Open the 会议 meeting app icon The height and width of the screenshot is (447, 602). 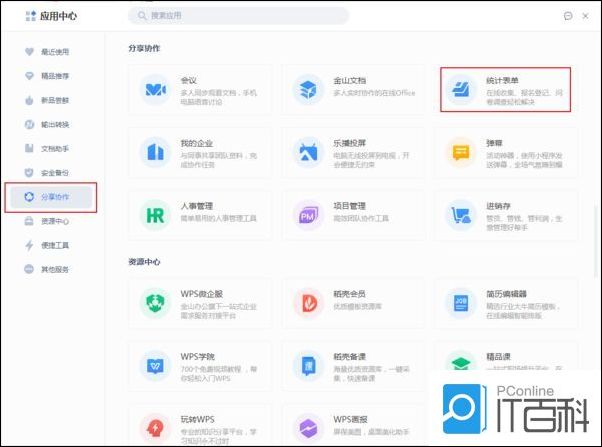point(155,90)
